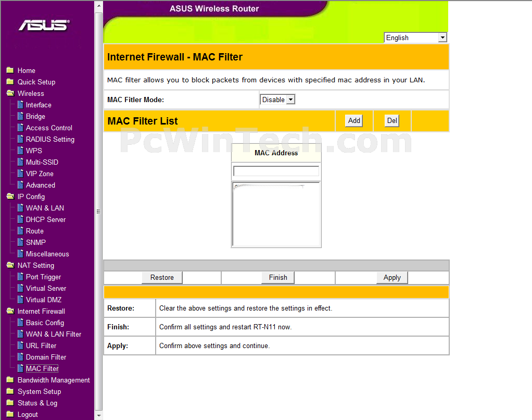
Task: Click the Quick Setup folder icon
Action: [10, 82]
